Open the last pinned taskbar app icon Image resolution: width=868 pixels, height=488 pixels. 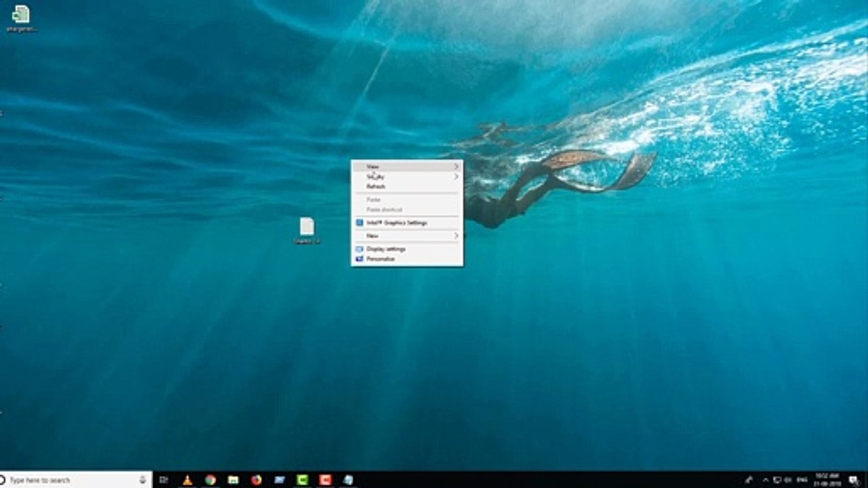(x=349, y=480)
